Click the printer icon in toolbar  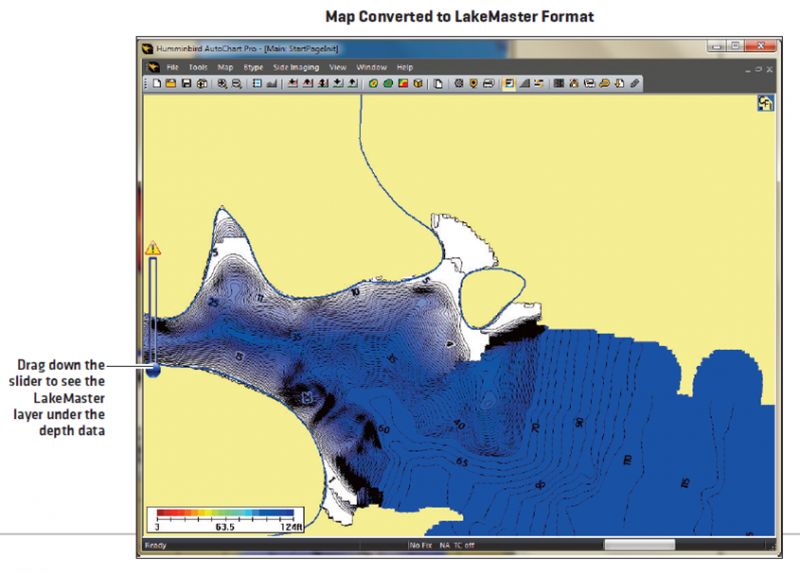pos(488,83)
